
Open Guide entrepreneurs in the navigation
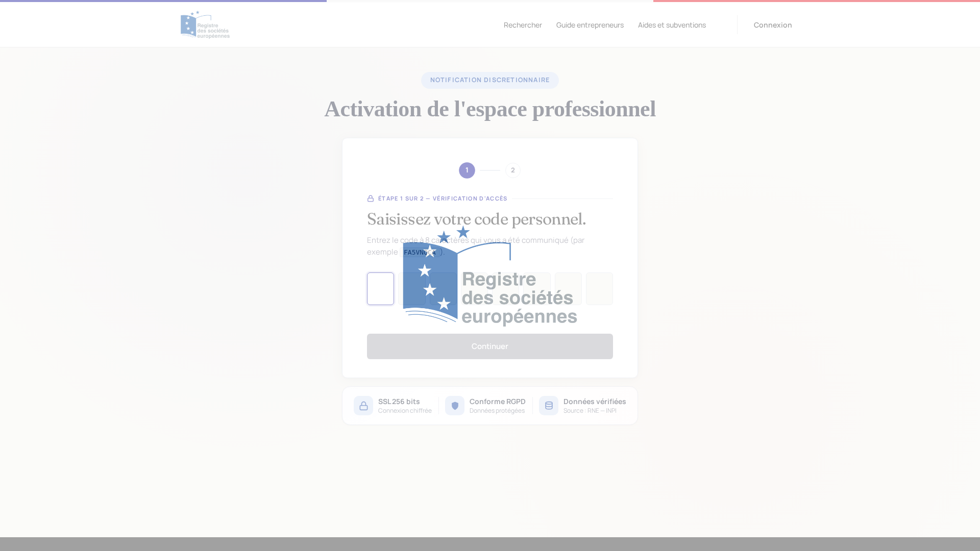590,24
